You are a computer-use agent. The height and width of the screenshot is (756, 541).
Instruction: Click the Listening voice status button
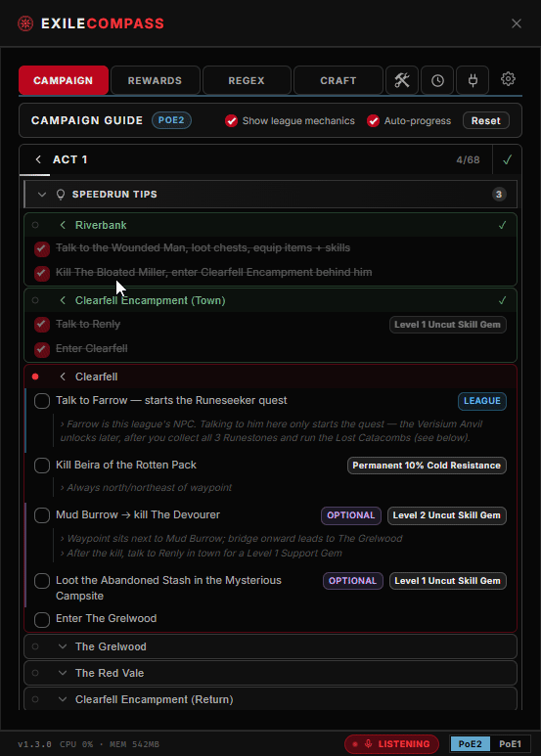[391, 744]
